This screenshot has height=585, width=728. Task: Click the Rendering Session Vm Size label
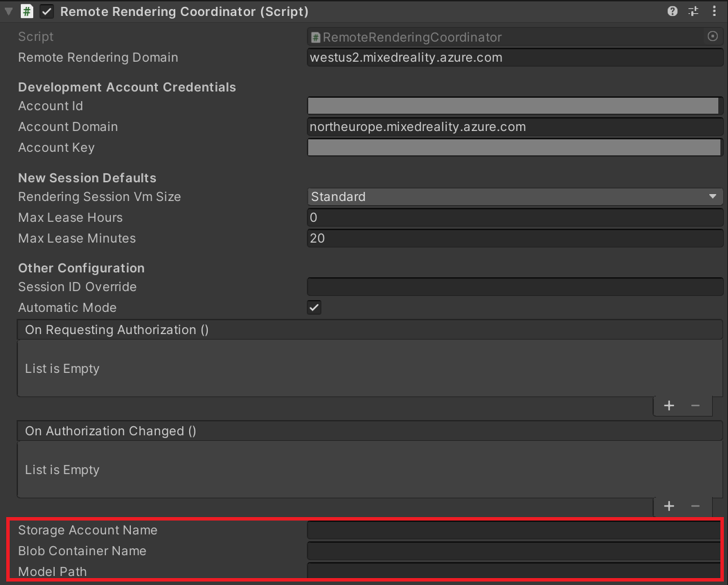pyautogui.click(x=99, y=197)
